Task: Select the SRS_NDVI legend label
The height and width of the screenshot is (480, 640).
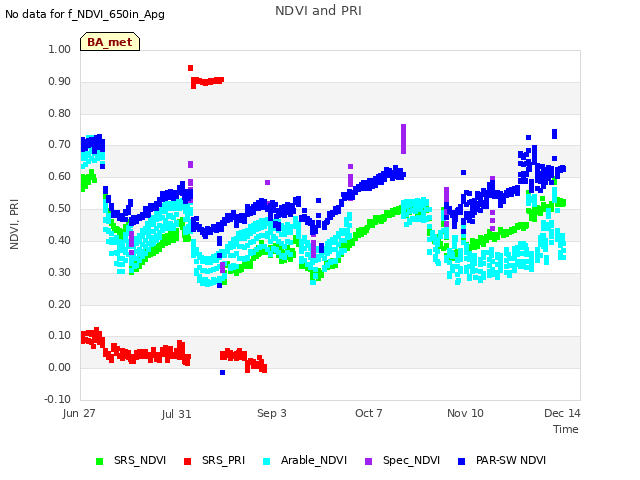Action: coord(140,460)
